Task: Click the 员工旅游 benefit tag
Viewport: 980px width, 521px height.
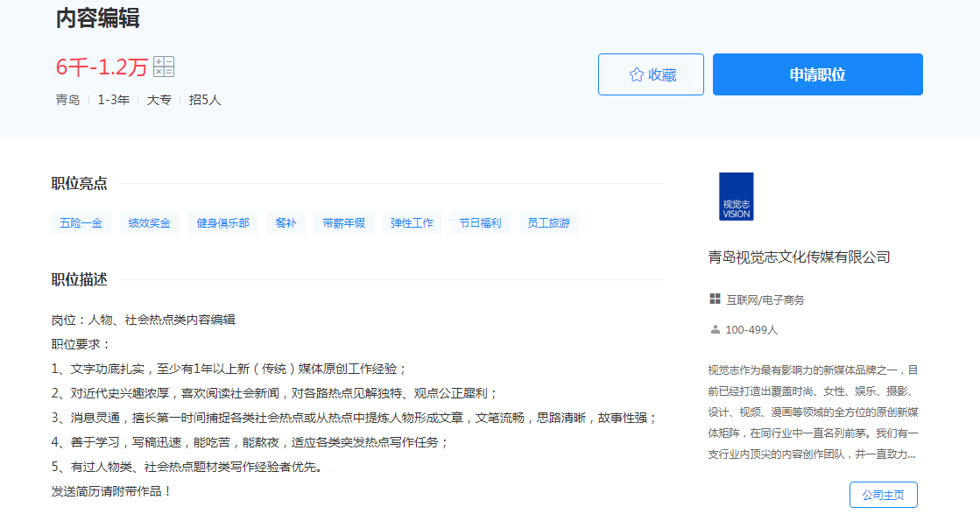Action: point(548,223)
